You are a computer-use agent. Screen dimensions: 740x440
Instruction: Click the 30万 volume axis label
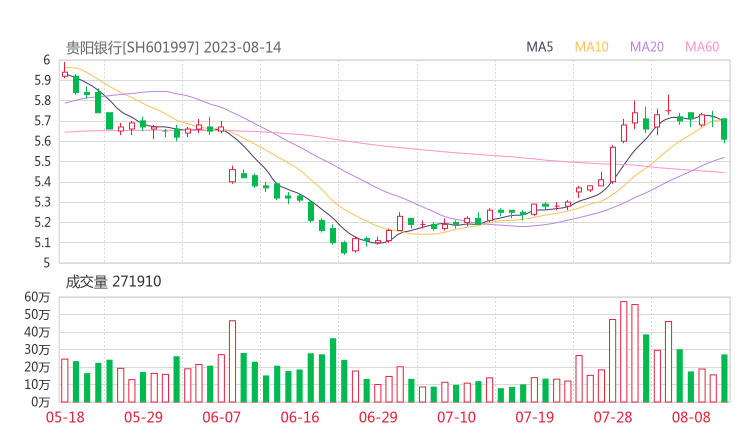[x=37, y=349]
